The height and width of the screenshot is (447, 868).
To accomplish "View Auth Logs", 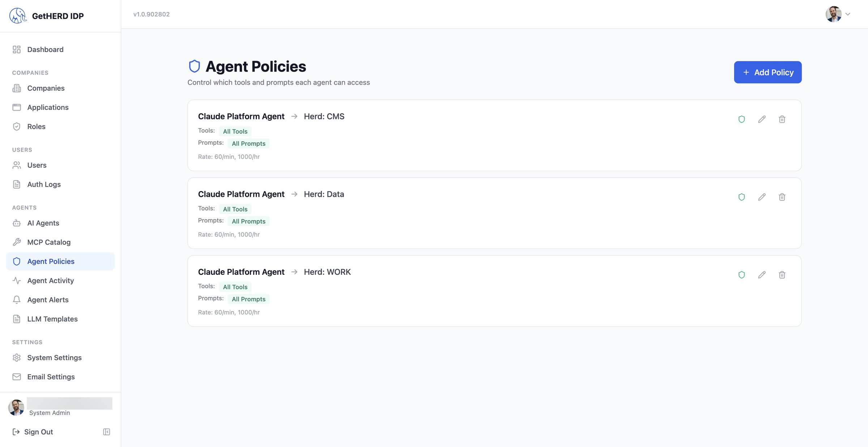I will pos(60,184).
